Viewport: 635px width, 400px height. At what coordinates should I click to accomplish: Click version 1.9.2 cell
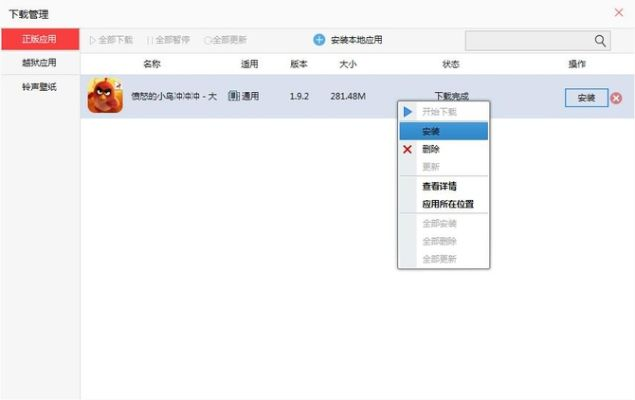click(x=299, y=96)
